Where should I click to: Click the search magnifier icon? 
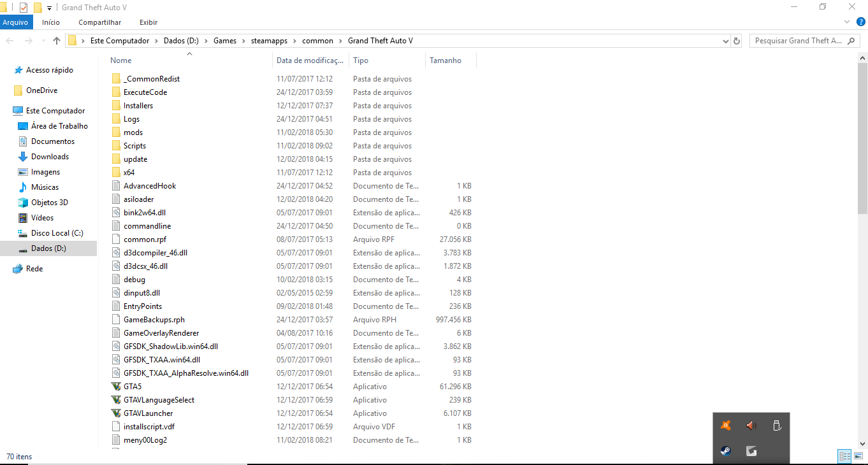tap(852, 41)
